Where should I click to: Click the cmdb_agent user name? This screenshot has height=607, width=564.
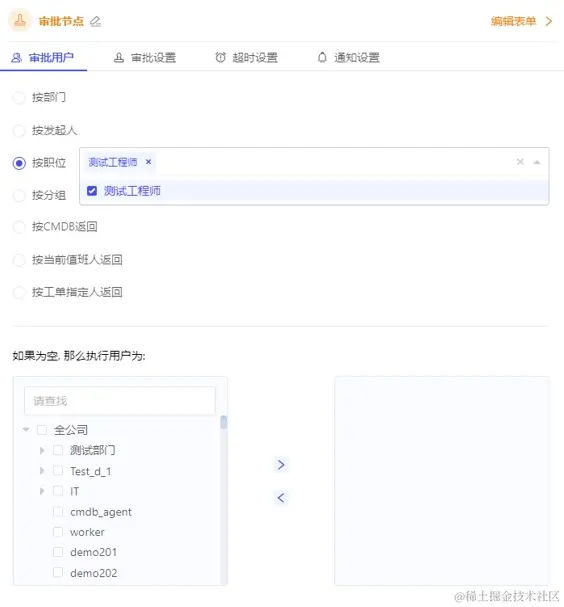pyautogui.click(x=101, y=512)
